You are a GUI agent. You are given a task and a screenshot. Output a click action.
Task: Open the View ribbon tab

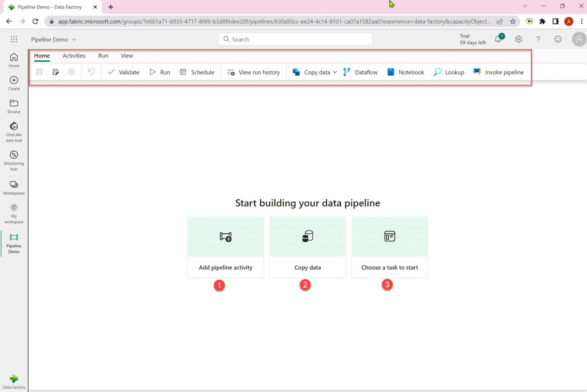pos(127,56)
